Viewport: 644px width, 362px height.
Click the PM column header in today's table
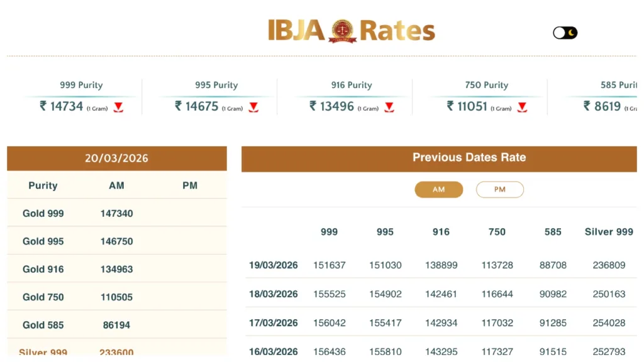tap(190, 185)
